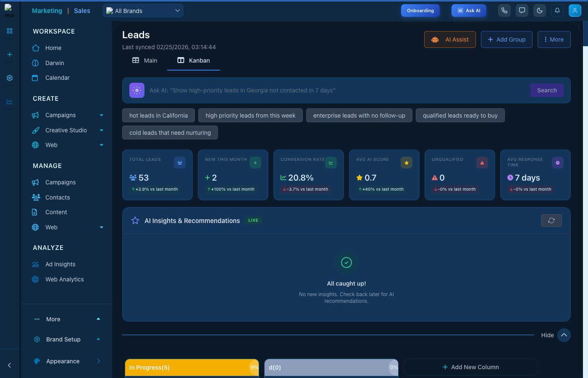Click the Unqualified warning triangle icon
The image size is (588, 378).
482,163
